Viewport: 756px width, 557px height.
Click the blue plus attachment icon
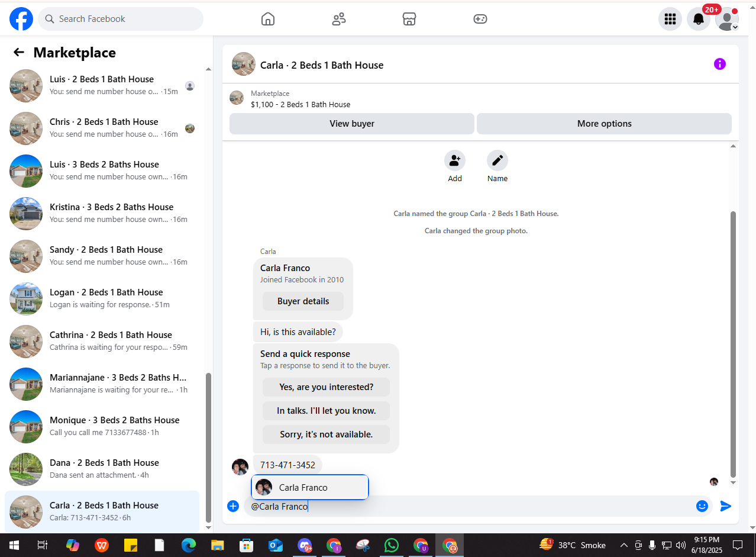click(233, 506)
